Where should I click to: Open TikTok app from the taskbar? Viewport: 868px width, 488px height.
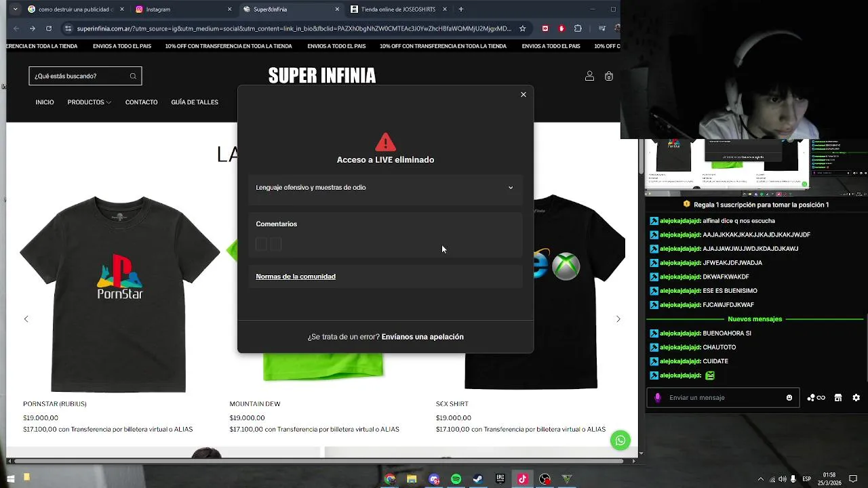[522, 479]
